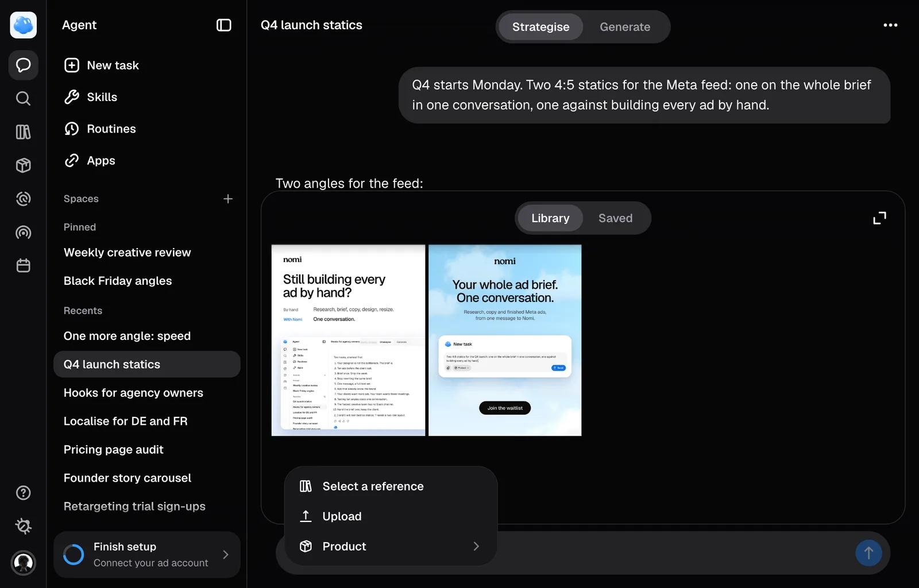Switch to Strategise mode

540,27
